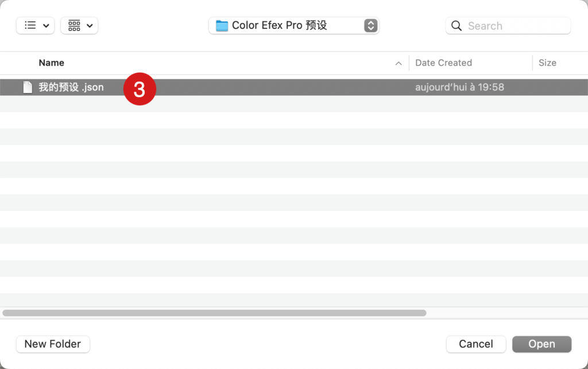Image resolution: width=588 pixels, height=369 pixels.
Task: Sort by the Size column header
Action: [547, 63]
